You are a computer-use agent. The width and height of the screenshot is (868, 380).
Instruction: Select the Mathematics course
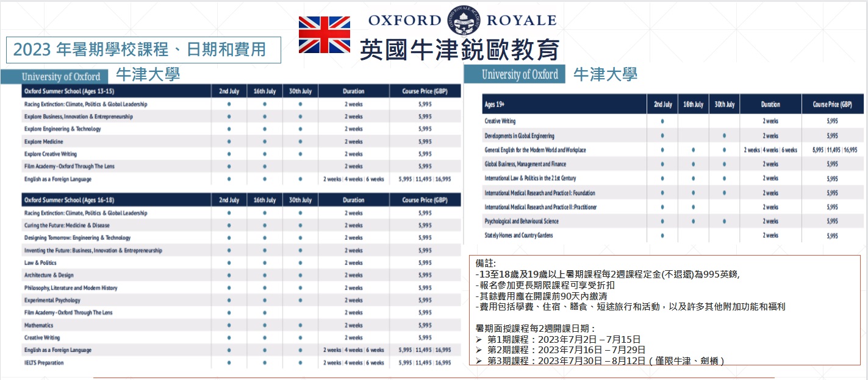[38, 326]
